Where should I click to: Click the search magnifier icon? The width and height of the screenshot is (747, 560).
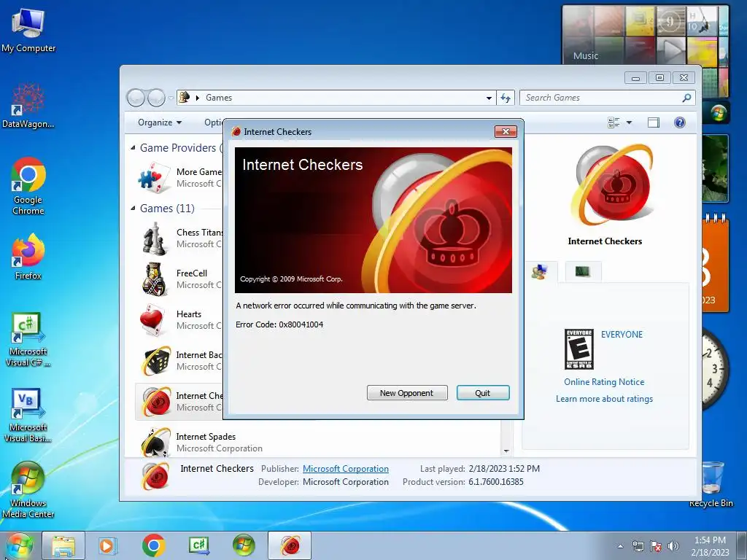coord(686,98)
